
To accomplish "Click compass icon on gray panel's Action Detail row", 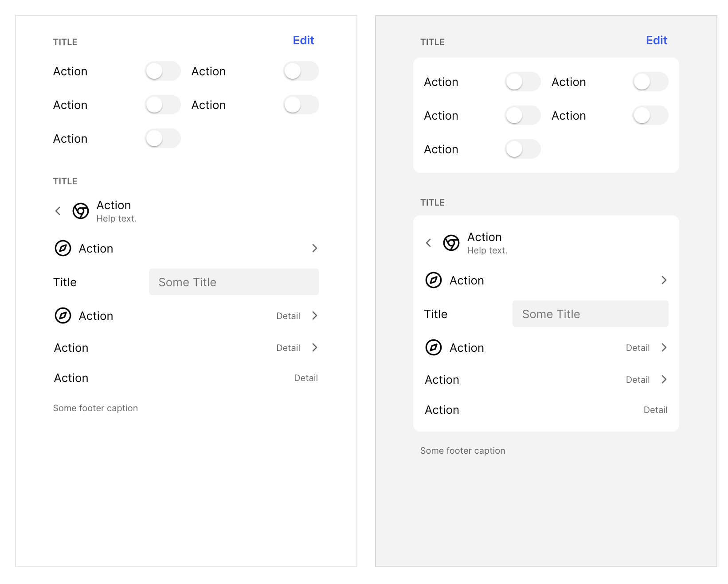I will click(x=434, y=347).
